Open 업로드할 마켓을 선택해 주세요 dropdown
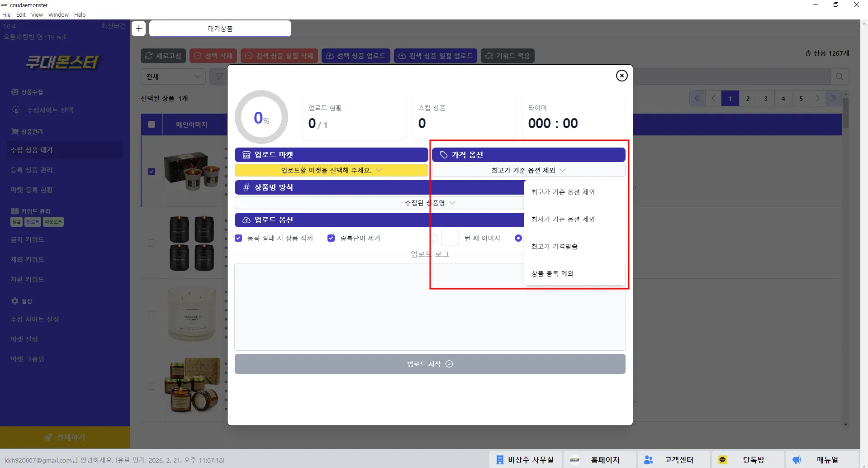The width and height of the screenshot is (868, 468). pos(331,170)
